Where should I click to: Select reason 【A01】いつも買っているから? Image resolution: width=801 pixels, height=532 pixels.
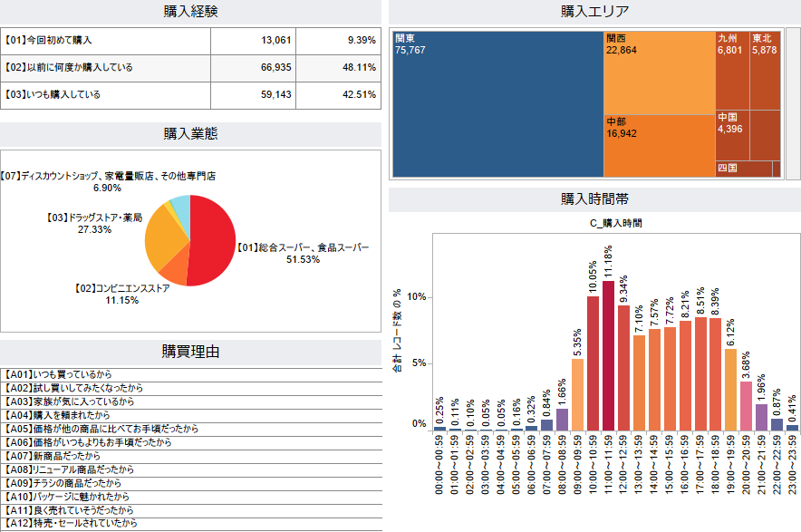pos(191,374)
